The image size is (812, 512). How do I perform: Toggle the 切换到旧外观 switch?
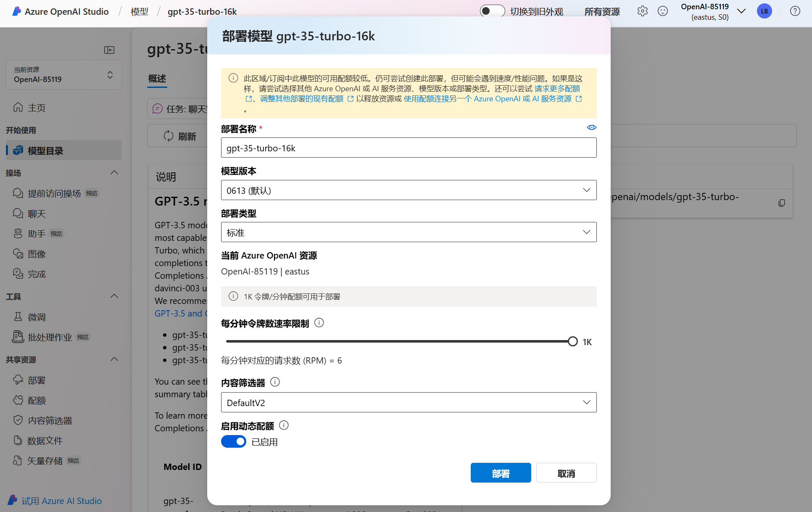click(492, 11)
